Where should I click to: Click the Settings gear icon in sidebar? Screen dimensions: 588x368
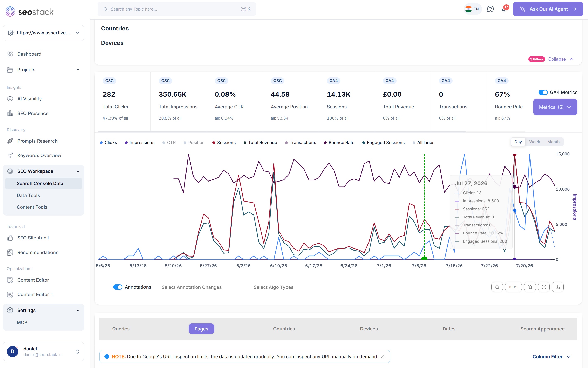(x=10, y=310)
